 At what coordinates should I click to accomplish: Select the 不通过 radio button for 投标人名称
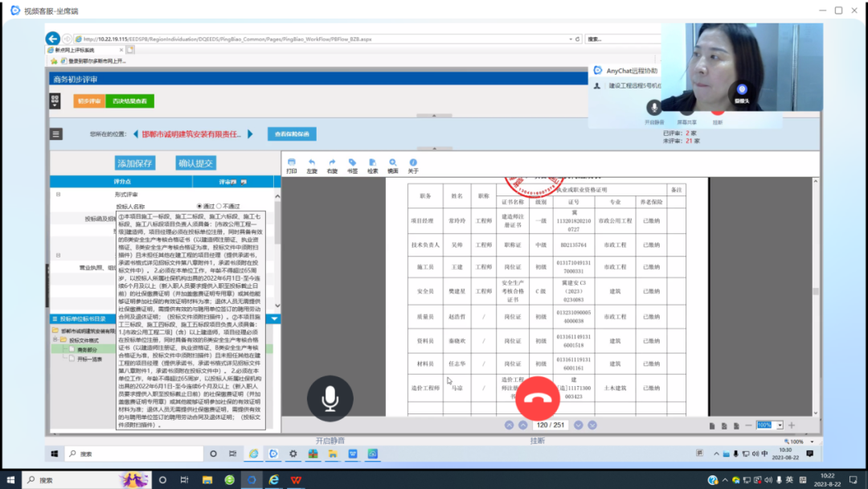tap(219, 206)
